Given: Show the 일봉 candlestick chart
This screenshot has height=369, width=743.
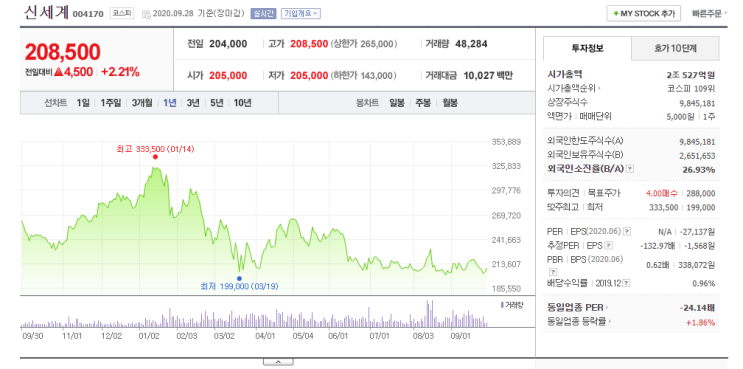Looking at the screenshot, I should [397, 103].
